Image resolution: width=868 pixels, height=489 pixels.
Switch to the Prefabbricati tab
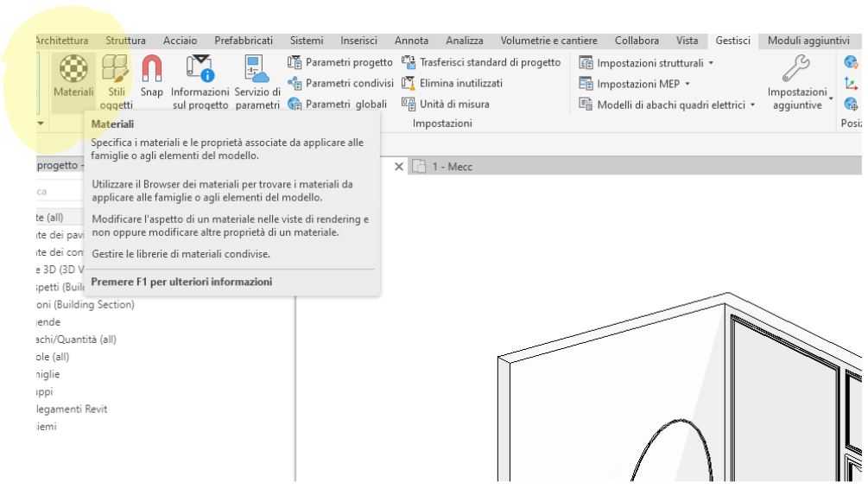click(x=244, y=41)
